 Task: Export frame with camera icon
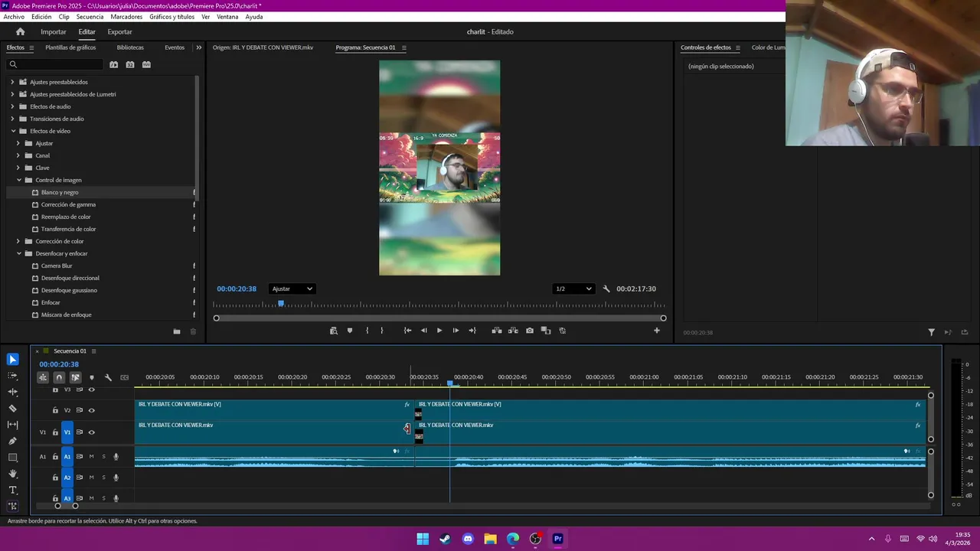pos(530,331)
